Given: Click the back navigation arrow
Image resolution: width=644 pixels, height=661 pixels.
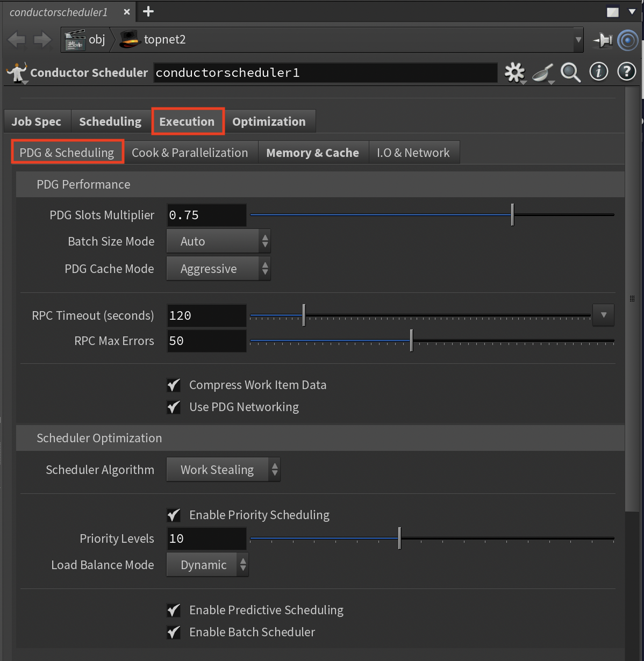Looking at the screenshot, I should 17,40.
